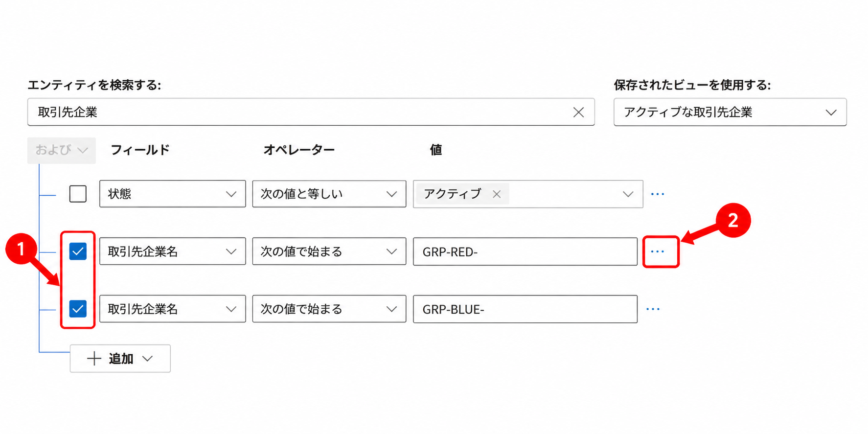Click the GRP-BLUE- value input field
The image size is (868, 434).
(525, 309)
